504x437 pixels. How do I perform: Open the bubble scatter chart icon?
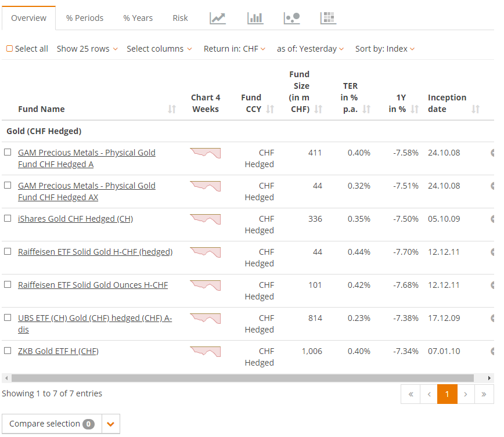point(292,18)
